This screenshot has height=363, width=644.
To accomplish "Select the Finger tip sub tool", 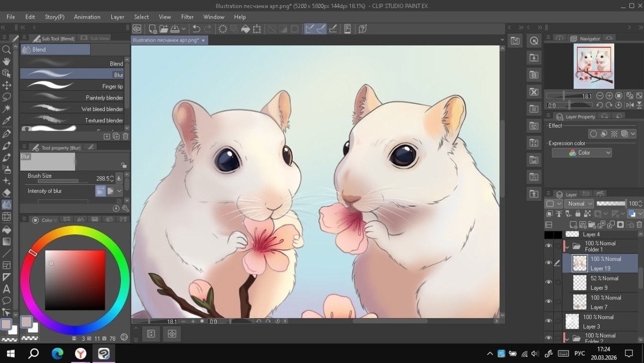I will (x=72, y=86).
